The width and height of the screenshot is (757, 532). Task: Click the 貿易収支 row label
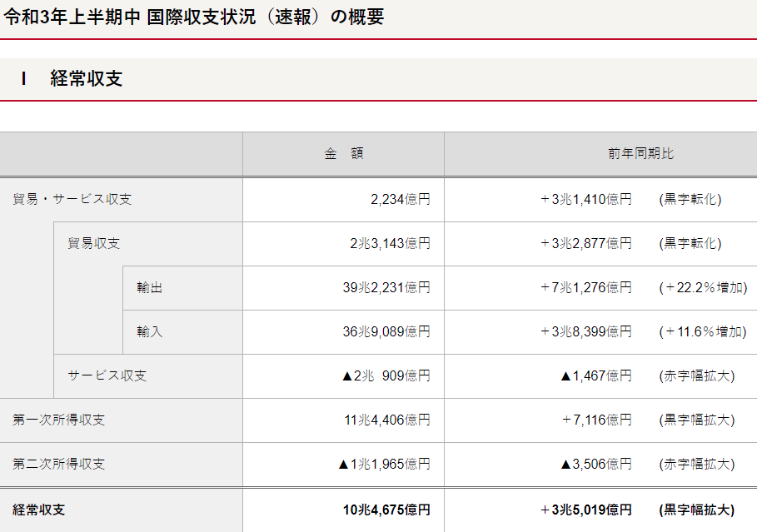(x=93, y=244)
